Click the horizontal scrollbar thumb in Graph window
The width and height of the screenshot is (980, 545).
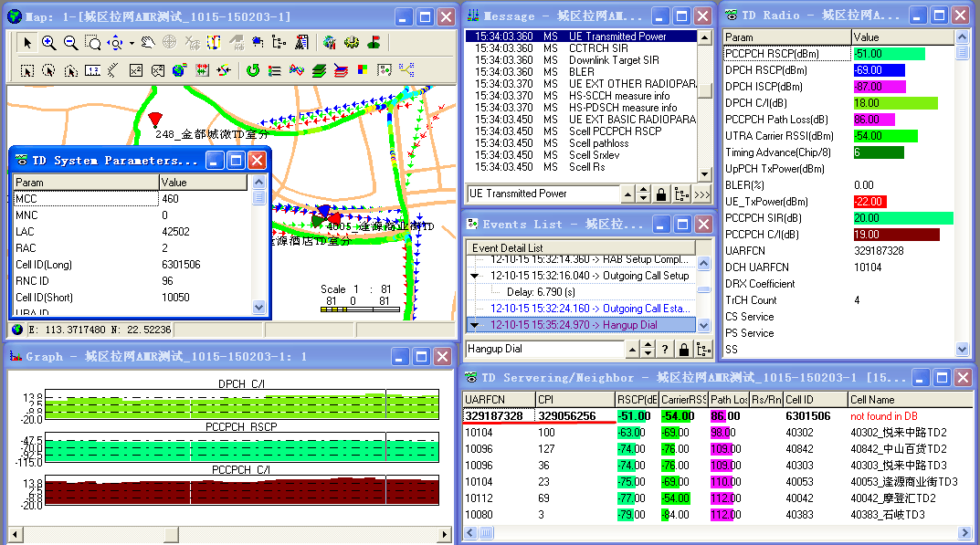tap(170, 534)
